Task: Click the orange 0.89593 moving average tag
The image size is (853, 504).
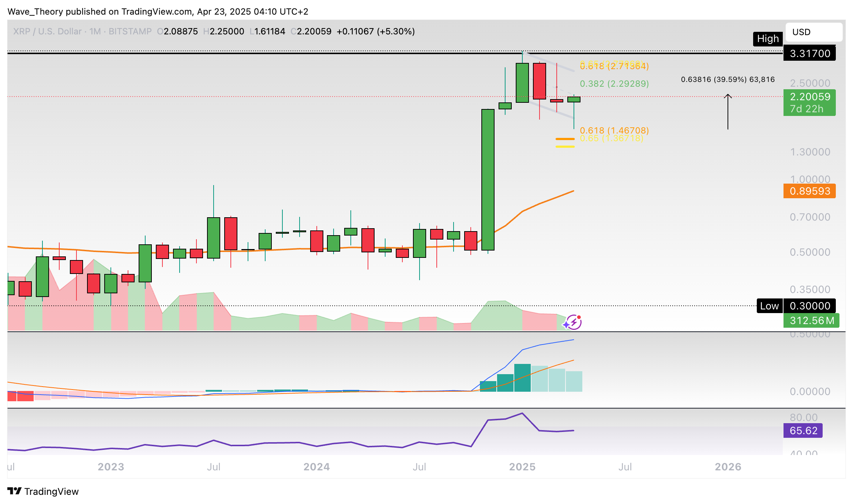Action: point(809,191)
